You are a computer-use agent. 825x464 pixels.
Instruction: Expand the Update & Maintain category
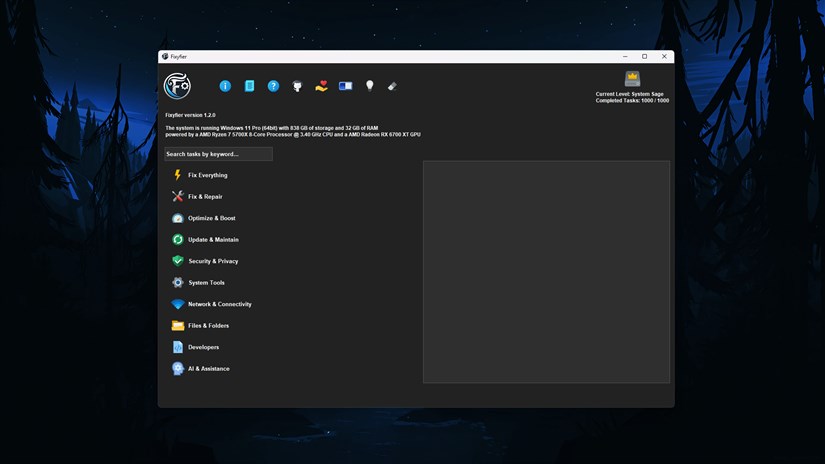pos(213,240)
